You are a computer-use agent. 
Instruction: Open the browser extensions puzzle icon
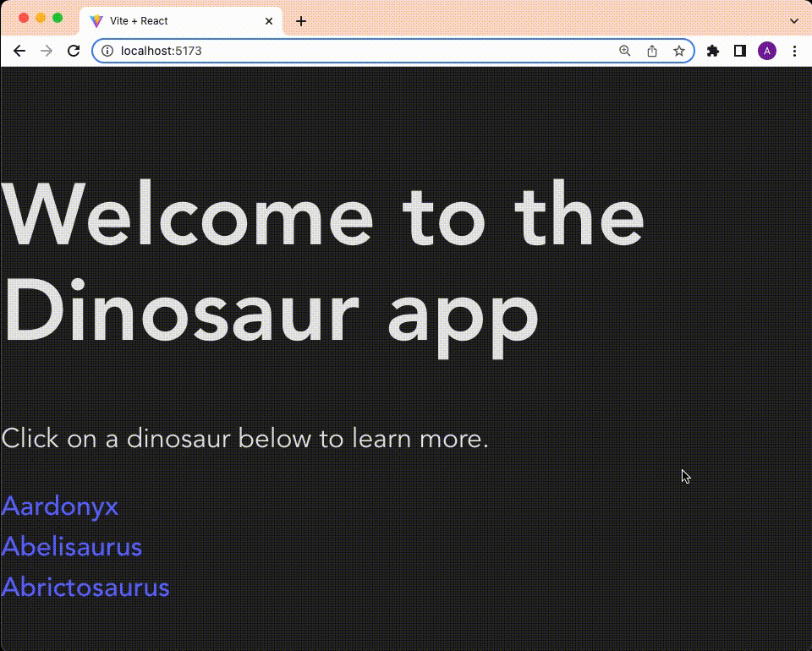pos(712,51)
